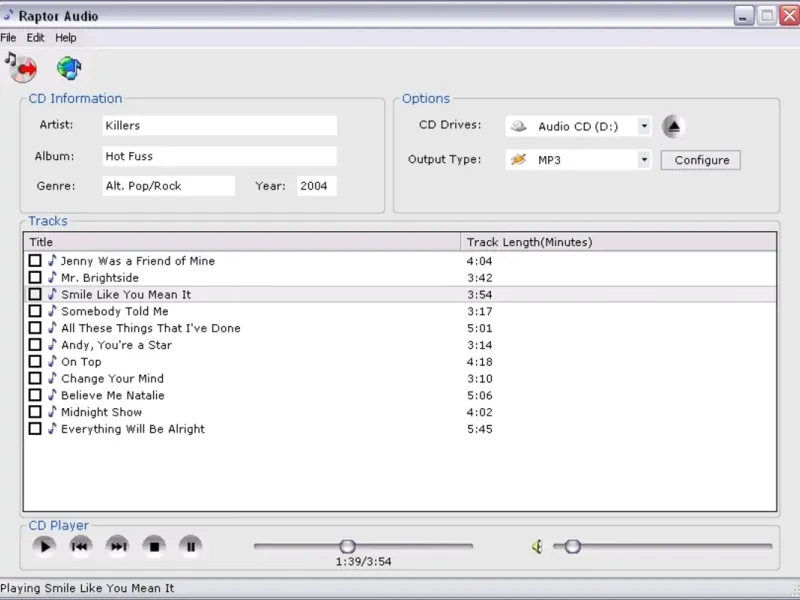Viewport: 800px width, 600px height.
Task: Open the Help menu
Action: point(66,38)
